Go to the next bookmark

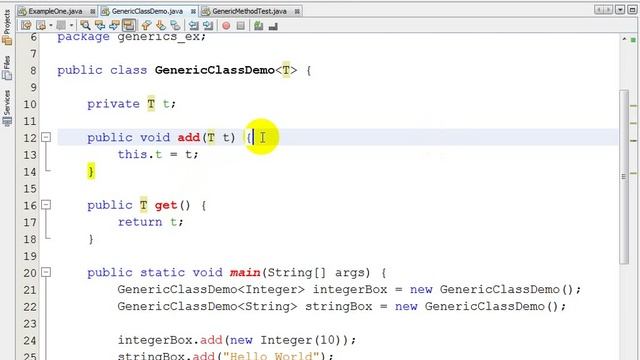coord(160,26)
